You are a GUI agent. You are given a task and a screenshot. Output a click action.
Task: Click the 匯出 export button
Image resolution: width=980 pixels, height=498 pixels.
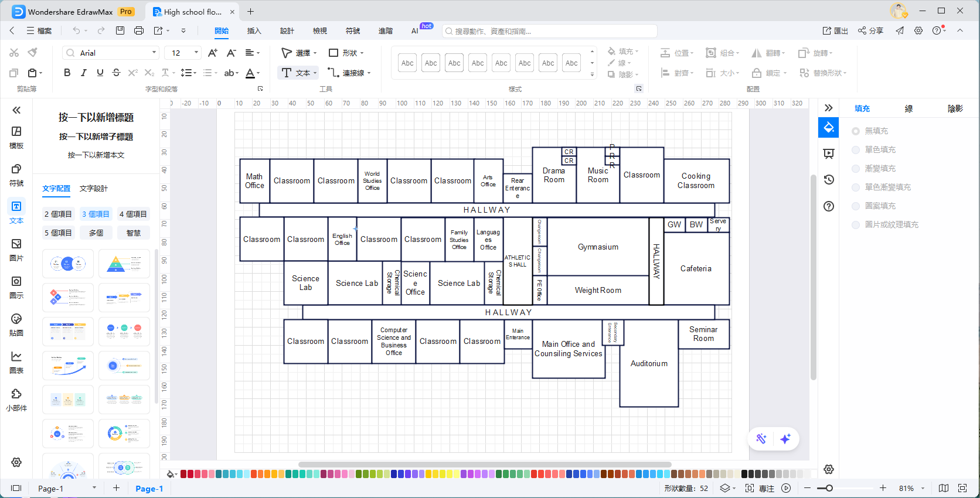835,30
